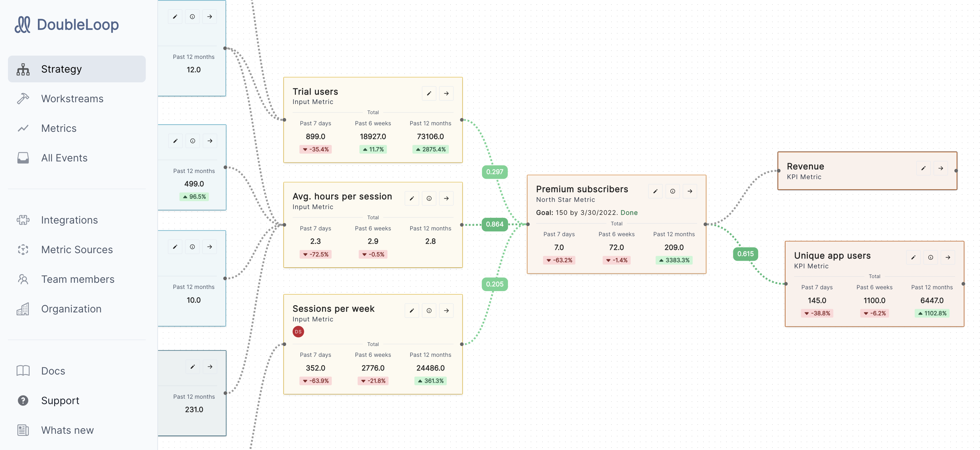Select the Integrations puzzle icon
980x450 pixels.
pyautogui.click(x=23, y=220)
